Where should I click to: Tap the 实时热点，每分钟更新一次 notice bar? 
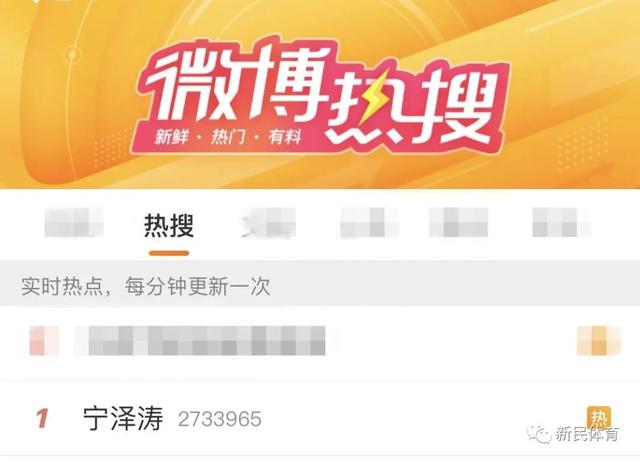pos(320,286)
